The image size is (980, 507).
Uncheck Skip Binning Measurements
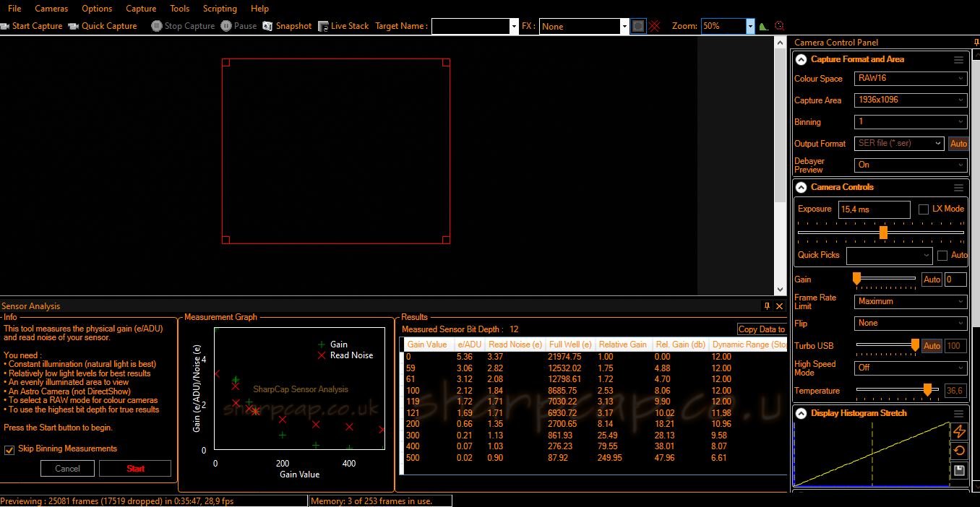[9, 450]
